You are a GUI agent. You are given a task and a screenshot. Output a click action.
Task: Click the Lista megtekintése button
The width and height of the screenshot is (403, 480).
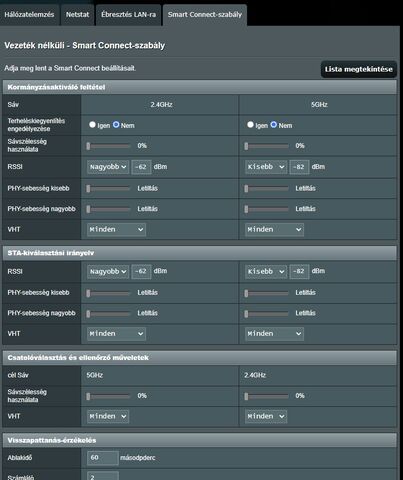359,69
